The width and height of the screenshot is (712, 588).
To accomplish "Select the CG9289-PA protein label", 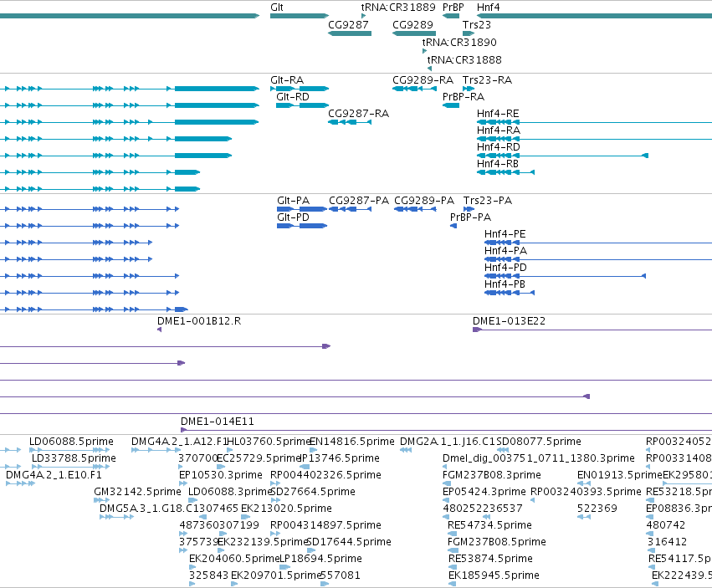I will pos(424,200).
